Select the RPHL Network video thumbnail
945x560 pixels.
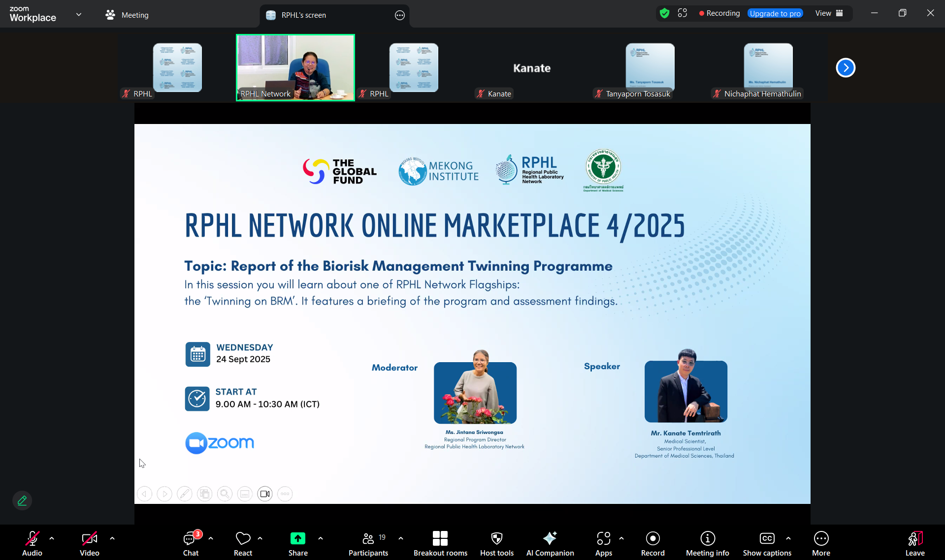295,67
